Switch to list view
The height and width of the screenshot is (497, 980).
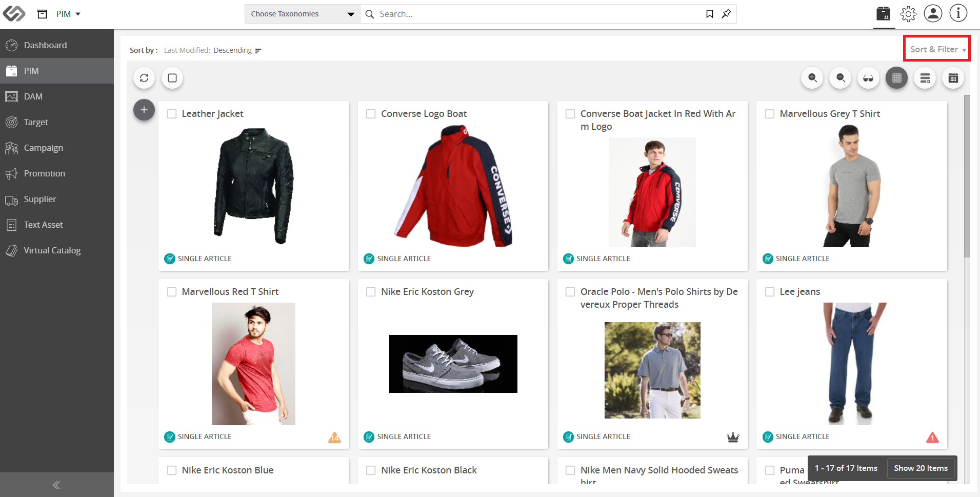click(x=925, y=78)
